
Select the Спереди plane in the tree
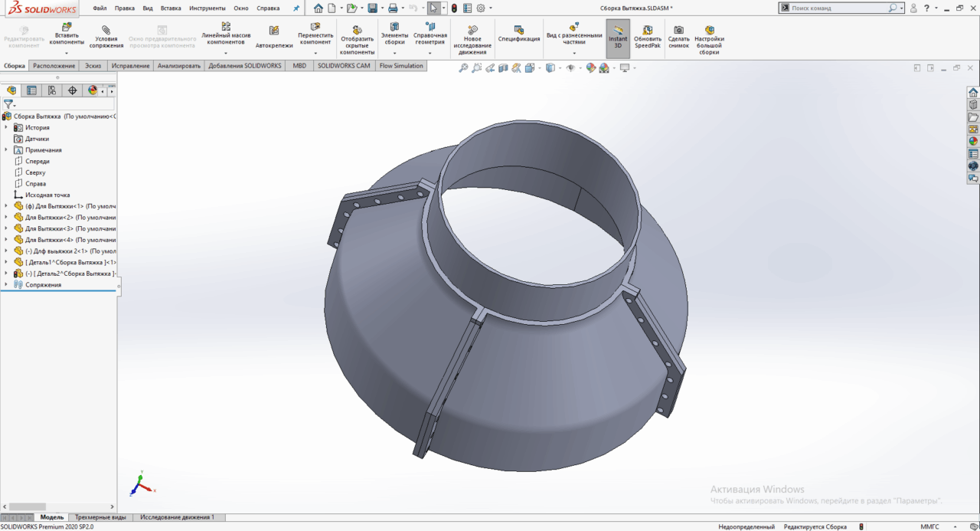(x=38, y=161)
